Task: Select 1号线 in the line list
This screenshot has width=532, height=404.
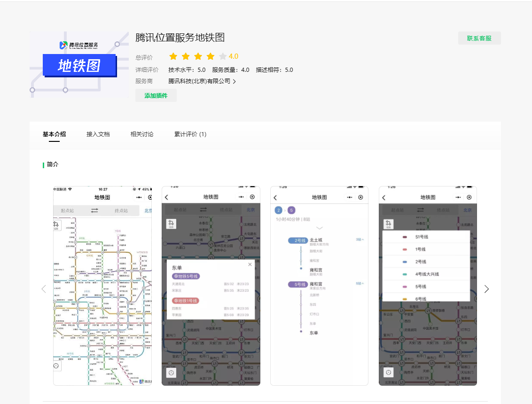Action: coord(426,249)
